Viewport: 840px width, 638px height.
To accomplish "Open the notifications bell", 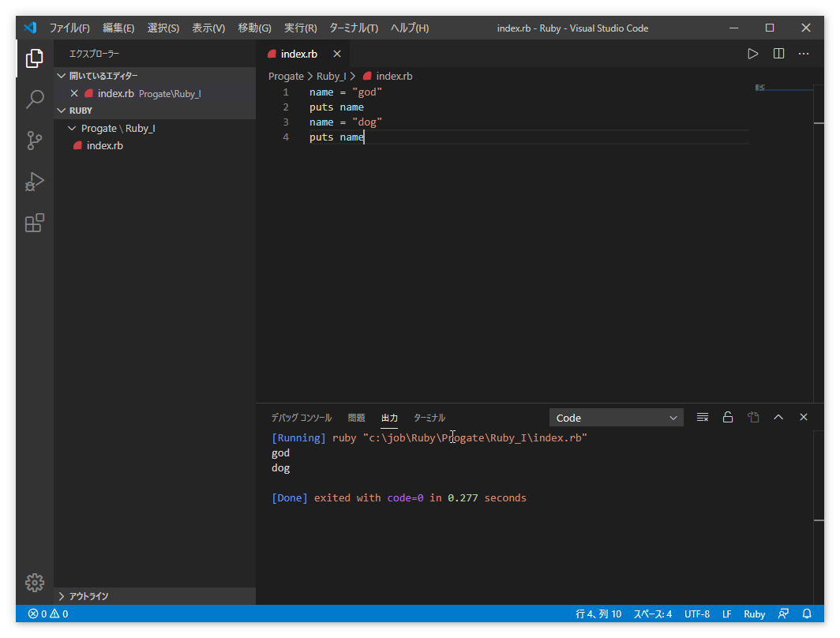I will [807, 614].
